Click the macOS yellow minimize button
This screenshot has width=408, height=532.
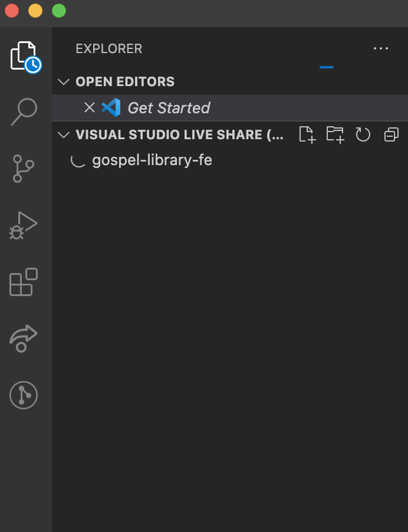(35, 11)
